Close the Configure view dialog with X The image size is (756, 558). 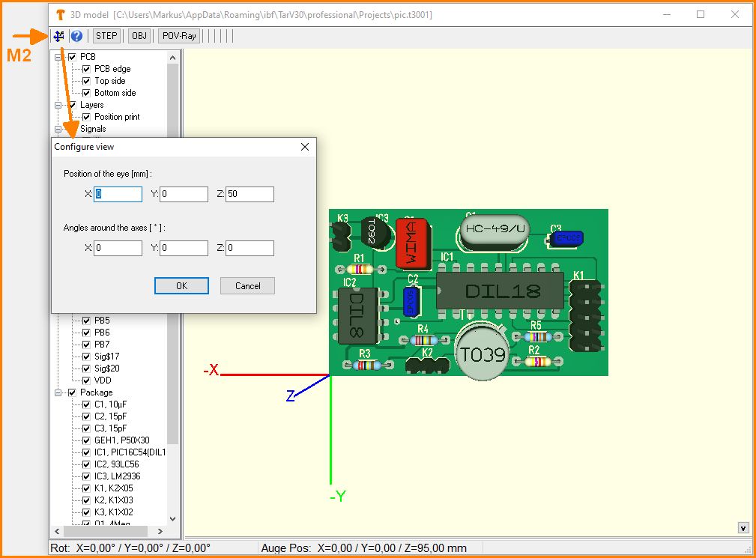pyautogui.click(x=305, y=148)
